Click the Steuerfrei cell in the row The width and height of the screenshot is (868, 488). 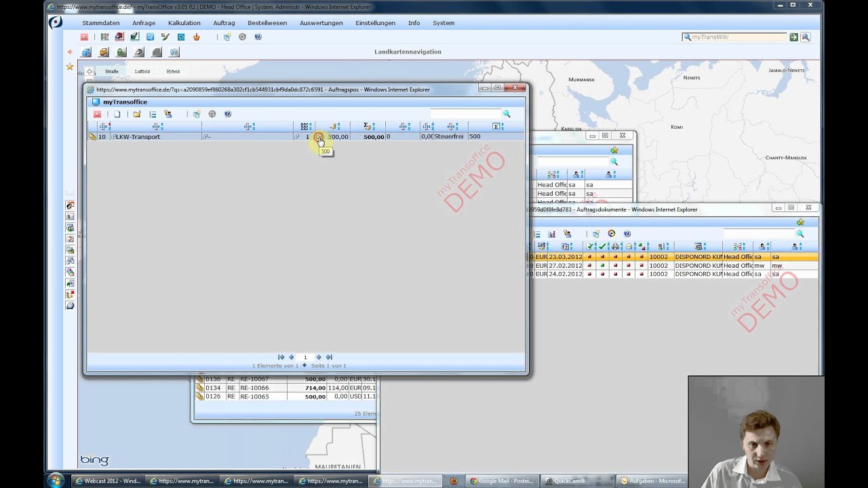click(449, 137)
